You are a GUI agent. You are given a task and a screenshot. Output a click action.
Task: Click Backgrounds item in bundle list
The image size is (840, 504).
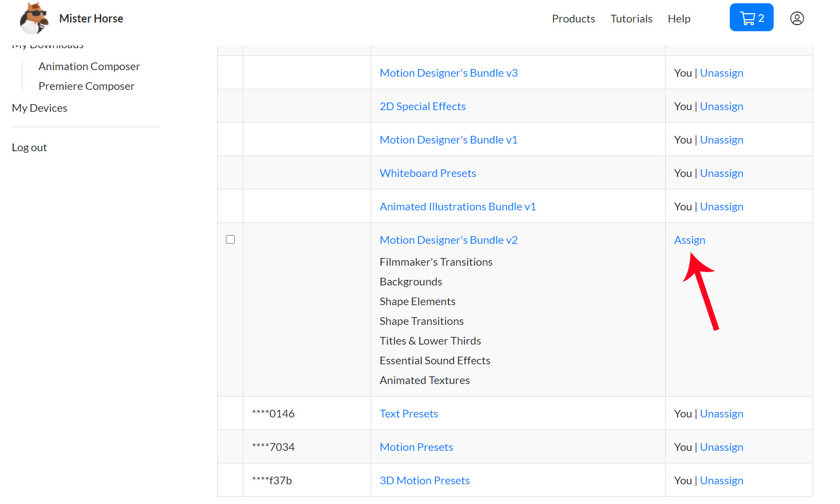pyautogui.click(x=411, y=282)
